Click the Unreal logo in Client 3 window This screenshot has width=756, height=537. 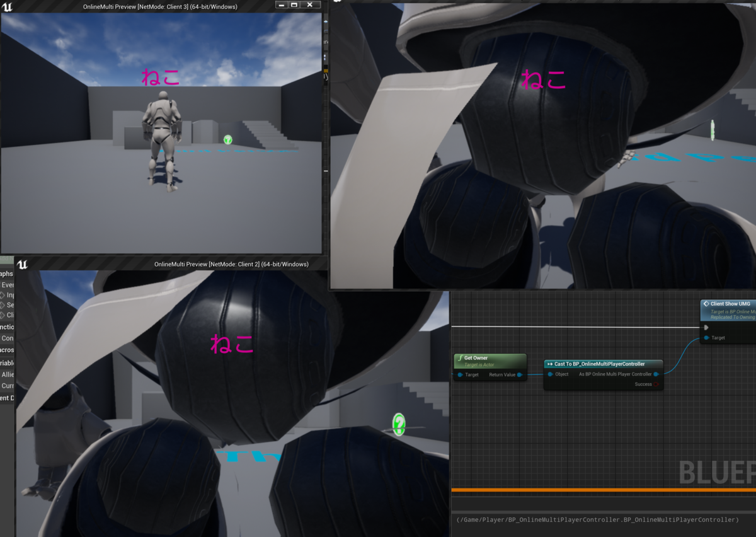click(x=8, y=6)
